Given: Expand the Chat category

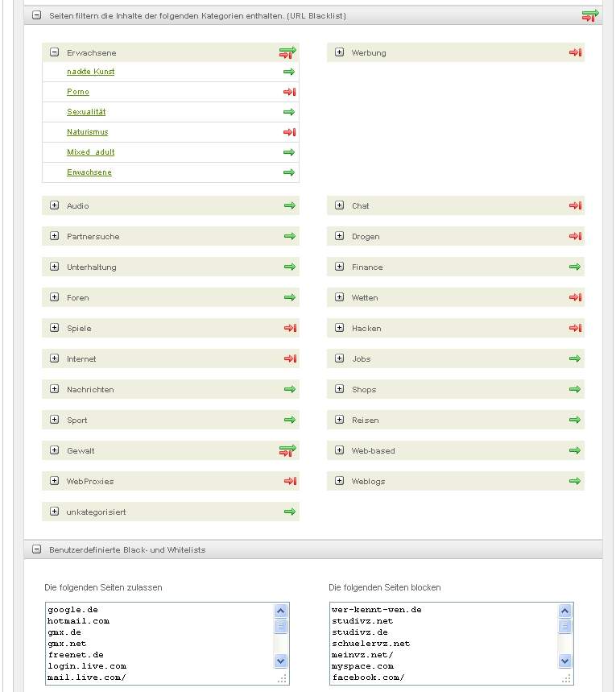Looking at the screenshot, I should click(339, 205).
